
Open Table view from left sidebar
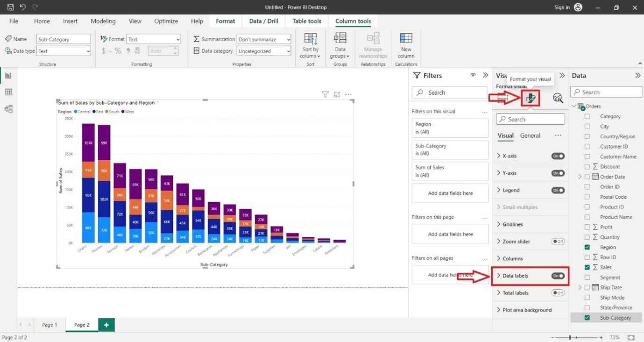point(8,92)
